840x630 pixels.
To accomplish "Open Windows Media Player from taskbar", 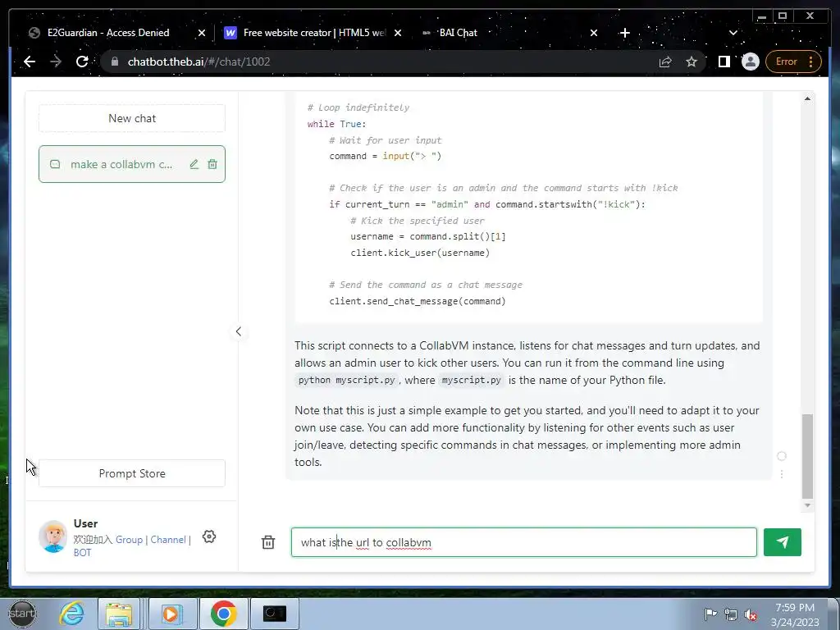I will (171, 614).
